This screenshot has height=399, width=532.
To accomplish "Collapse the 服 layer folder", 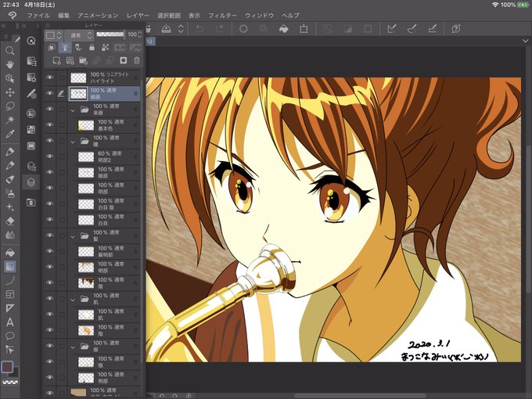I will 73,347.
